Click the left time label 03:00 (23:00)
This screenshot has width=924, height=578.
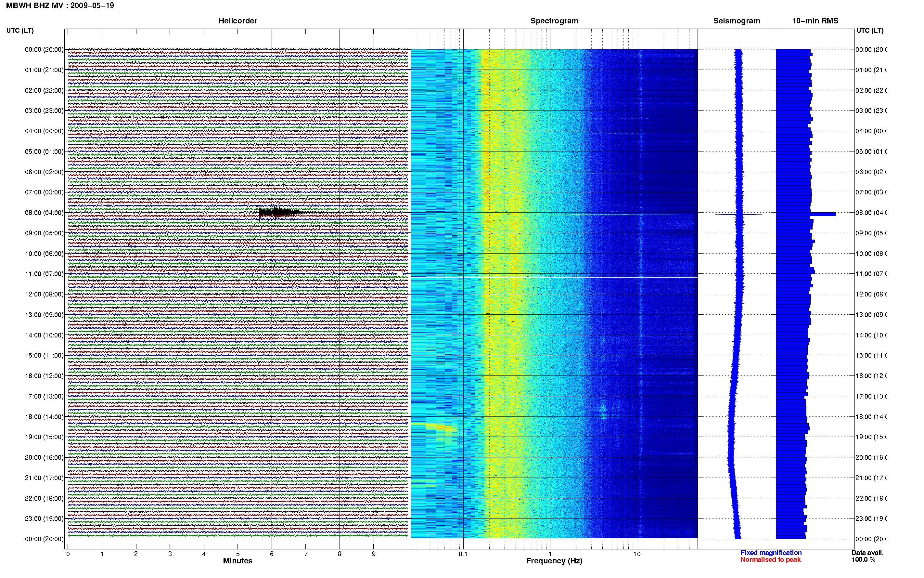click(x=44, y=111)
